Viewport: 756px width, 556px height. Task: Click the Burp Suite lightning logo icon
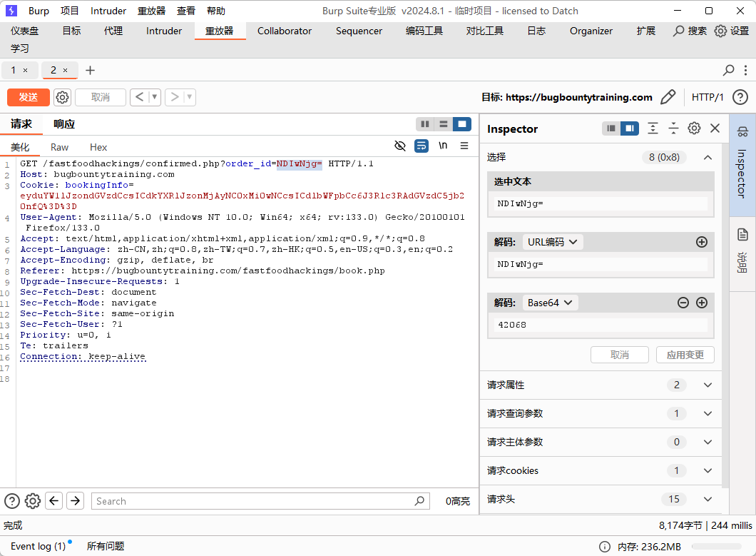(x=11, y=11)
